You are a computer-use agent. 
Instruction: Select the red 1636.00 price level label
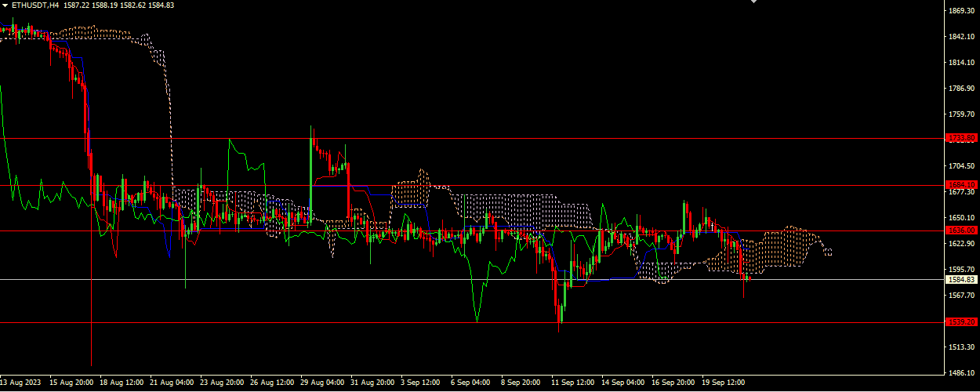961,230
